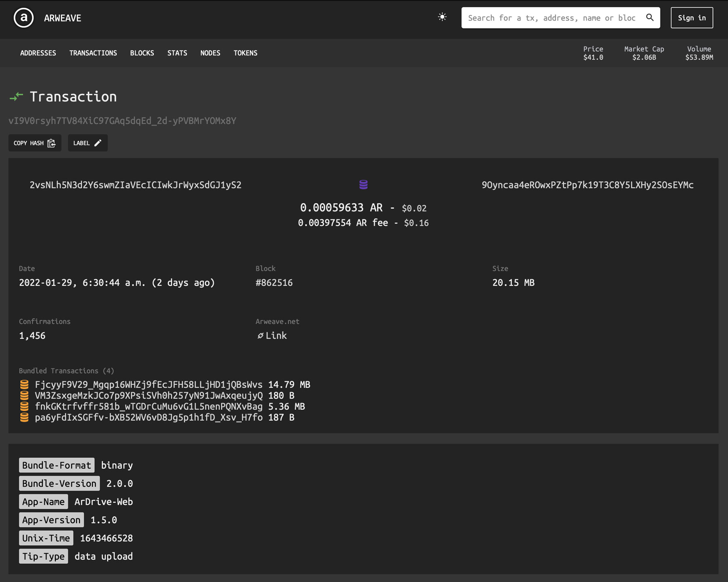Image resolution: width=728 pixels, height=582 pixels.
Task: Open sender address 2vsNLh5N3d2Y6swm
Action: (x=135, y=185)
